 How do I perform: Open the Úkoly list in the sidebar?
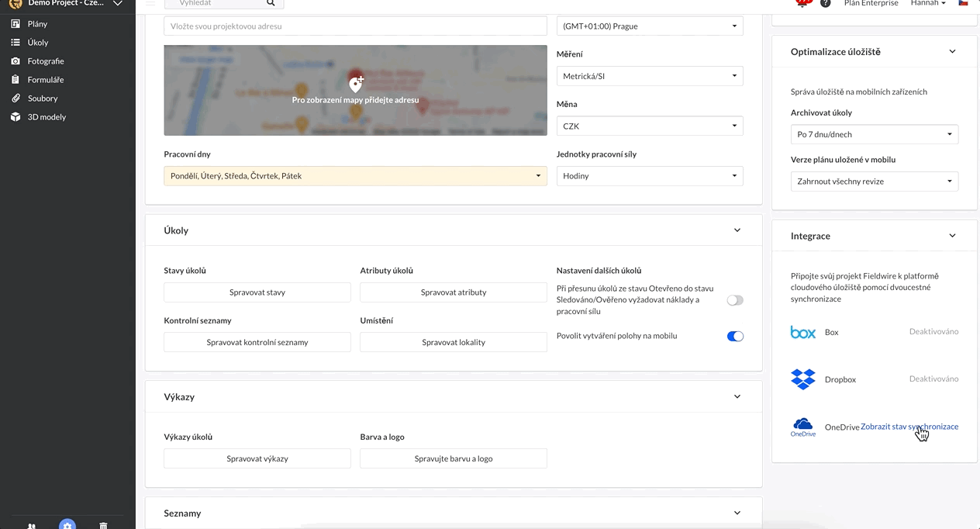[x=38, y=43]
